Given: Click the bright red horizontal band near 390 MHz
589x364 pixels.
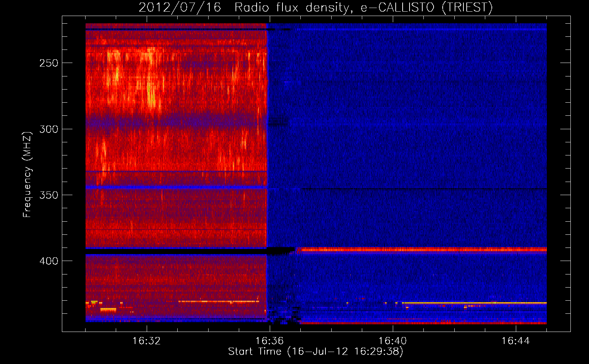Looking at the screenshot, I should (422, 249).
